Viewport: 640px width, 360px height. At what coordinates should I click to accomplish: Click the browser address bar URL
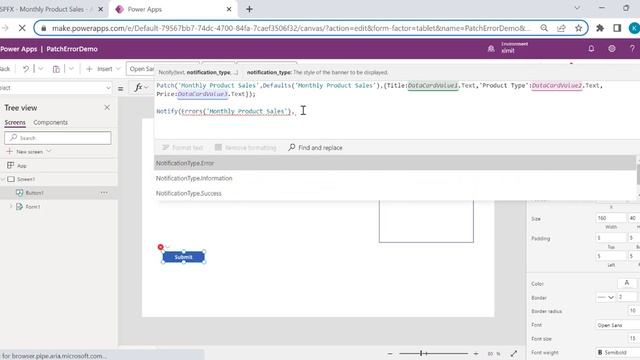pyautogui.click(x=291, y=28)
